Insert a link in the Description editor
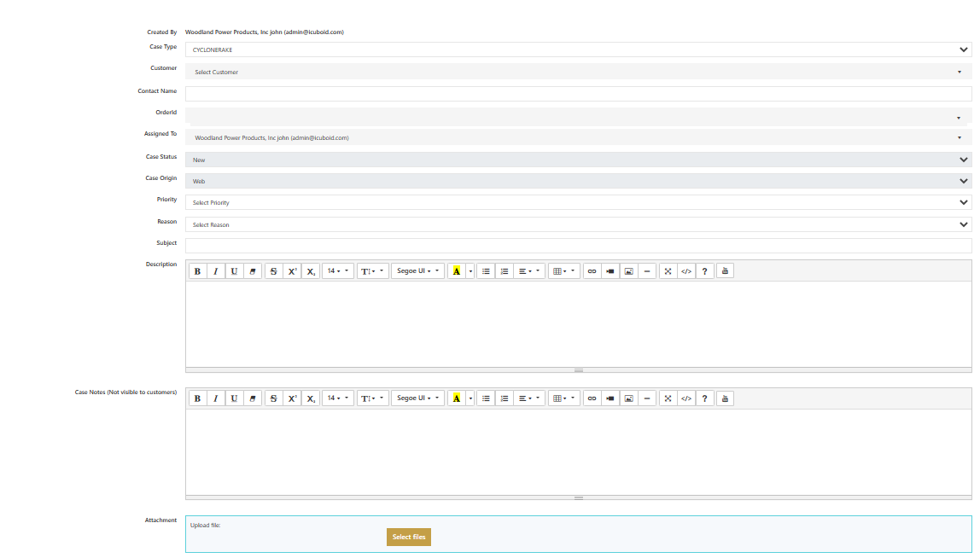Viewport: 980px width, 558px height. click(x=592, y=271)
